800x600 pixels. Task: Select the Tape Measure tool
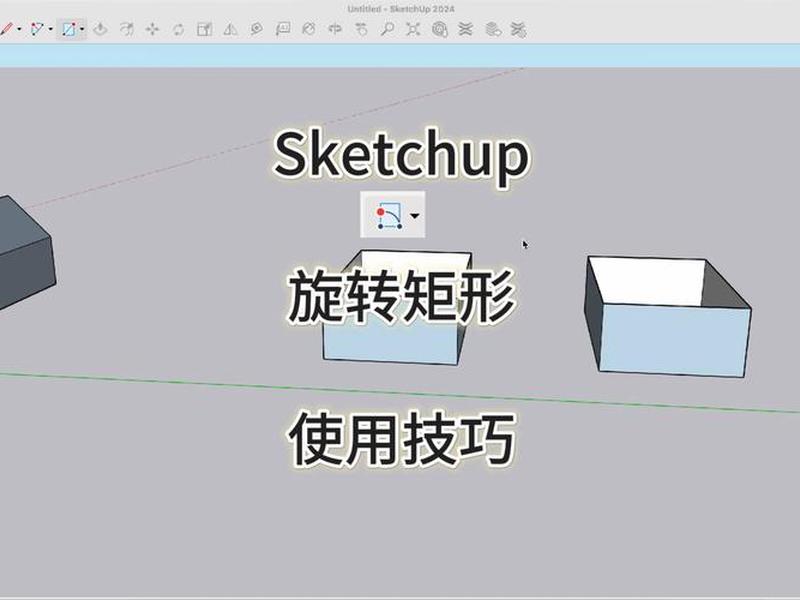pyautogui.click(x=257, y=29)
